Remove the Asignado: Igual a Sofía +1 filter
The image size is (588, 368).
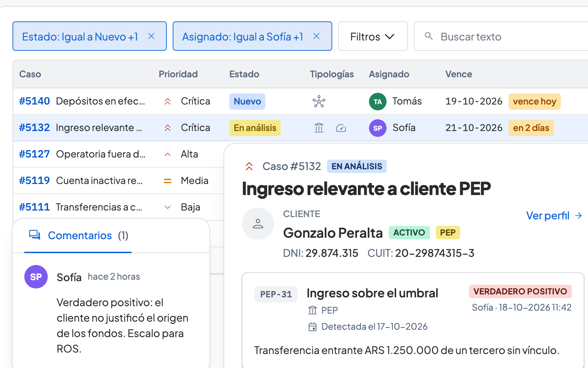pyautogui.click(x=316, y=36)
